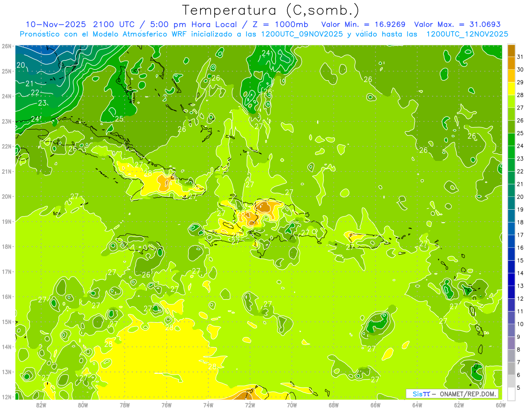This screenshot has width=532, height=411.
Task: Select the date text "10-Nov-2025"
Action: [x=56, y=24]
